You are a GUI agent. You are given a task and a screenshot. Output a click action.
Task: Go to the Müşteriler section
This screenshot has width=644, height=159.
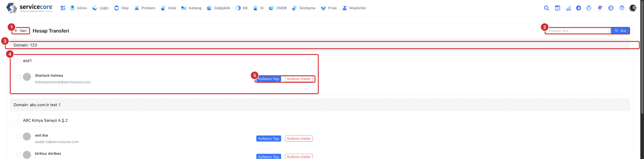pyautogui.click(x=354, y=8)
